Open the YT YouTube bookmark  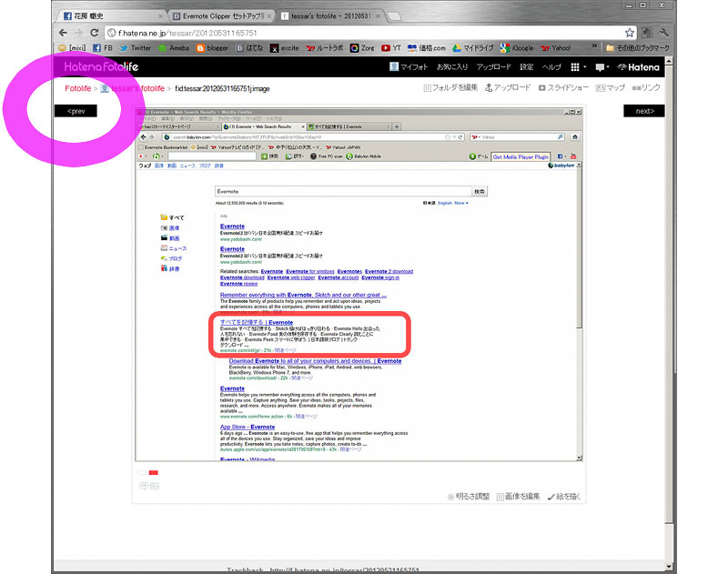click(391, 48)
